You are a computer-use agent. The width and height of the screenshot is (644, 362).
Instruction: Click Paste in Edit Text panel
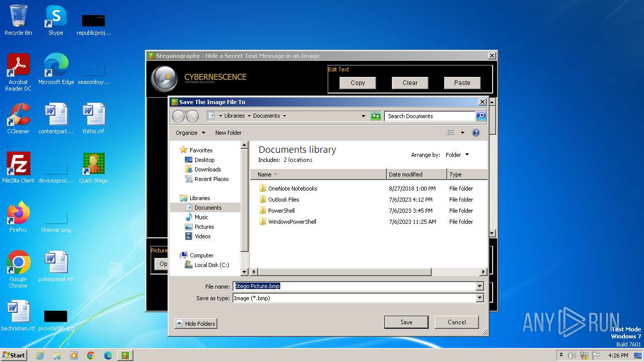click(462, 83)
